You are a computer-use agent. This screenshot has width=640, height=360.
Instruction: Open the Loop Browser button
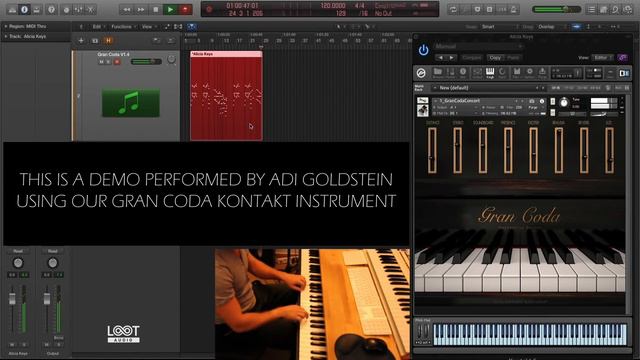tap(616, 9)
